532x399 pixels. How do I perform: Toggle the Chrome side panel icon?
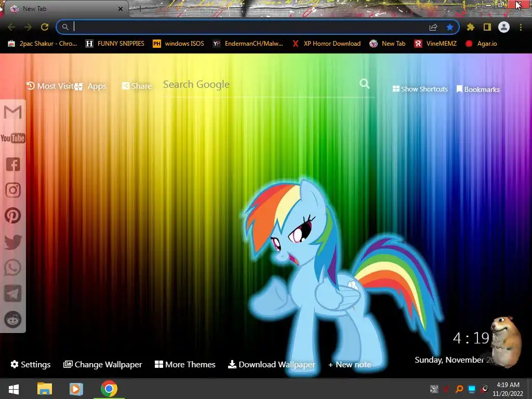487,27
